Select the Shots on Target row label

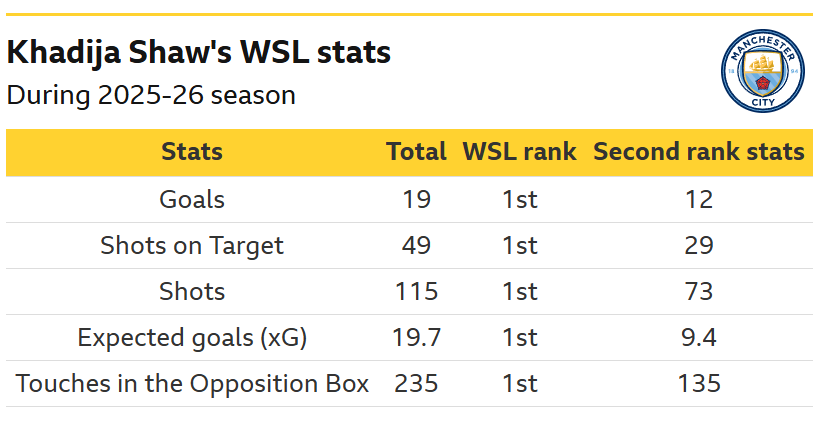click(x=192, y=245)
